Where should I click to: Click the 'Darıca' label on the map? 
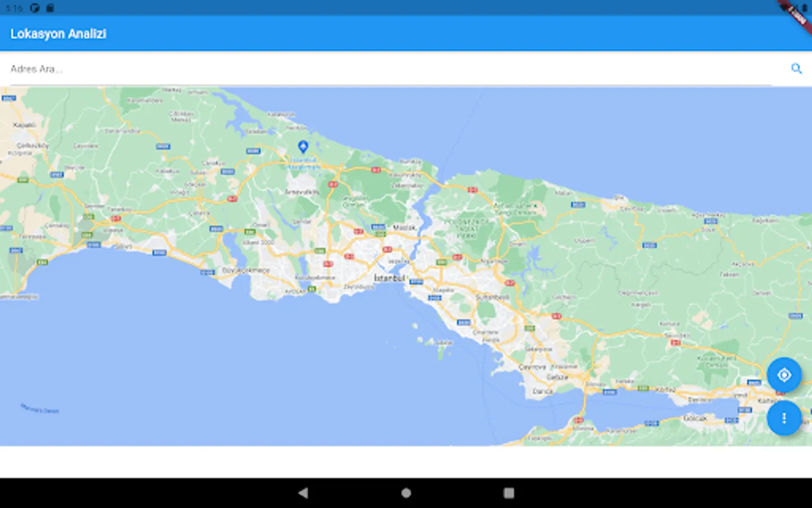click(542, 391)
